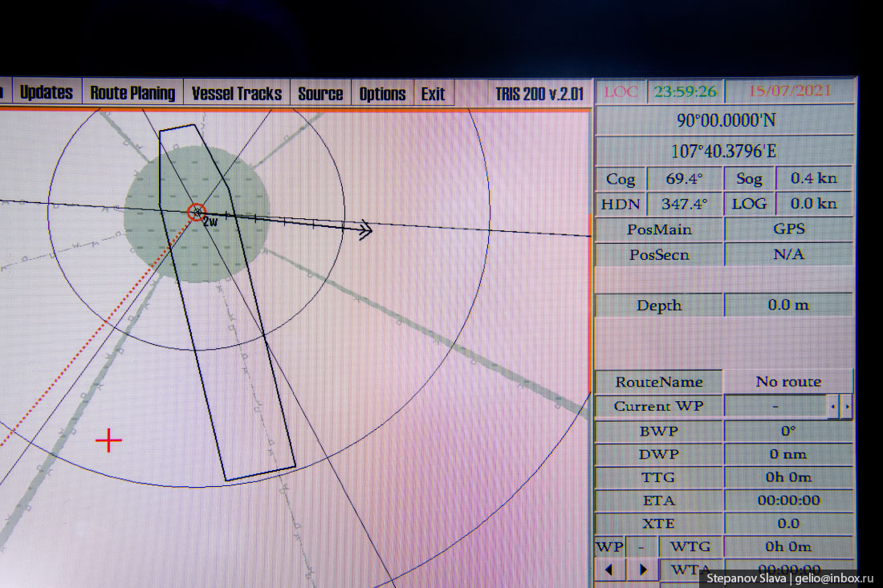Screen dimensions: 883x588
Task: Step Current WP back with small left arrow
Action: point(832,407)
